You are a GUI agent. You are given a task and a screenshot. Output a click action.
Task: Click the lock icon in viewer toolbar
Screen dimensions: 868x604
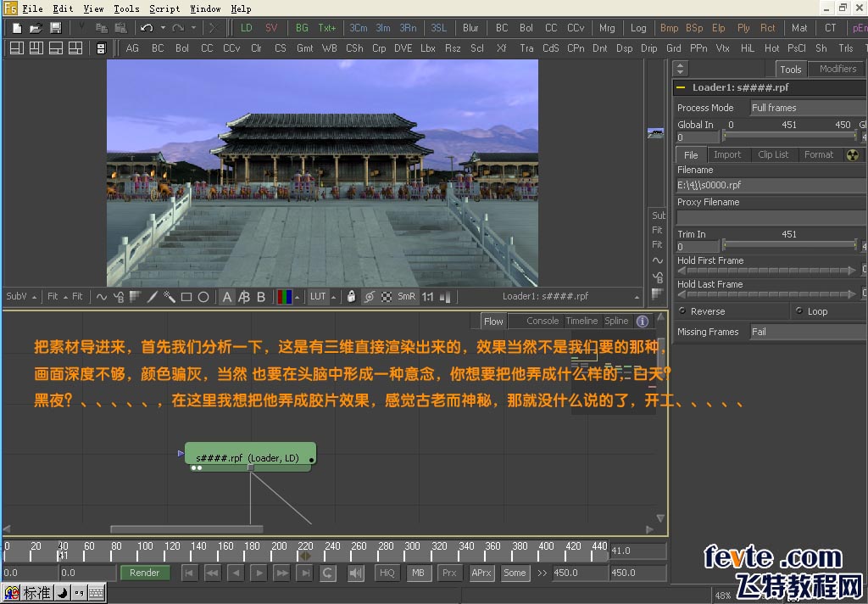[x=351, y=296]
